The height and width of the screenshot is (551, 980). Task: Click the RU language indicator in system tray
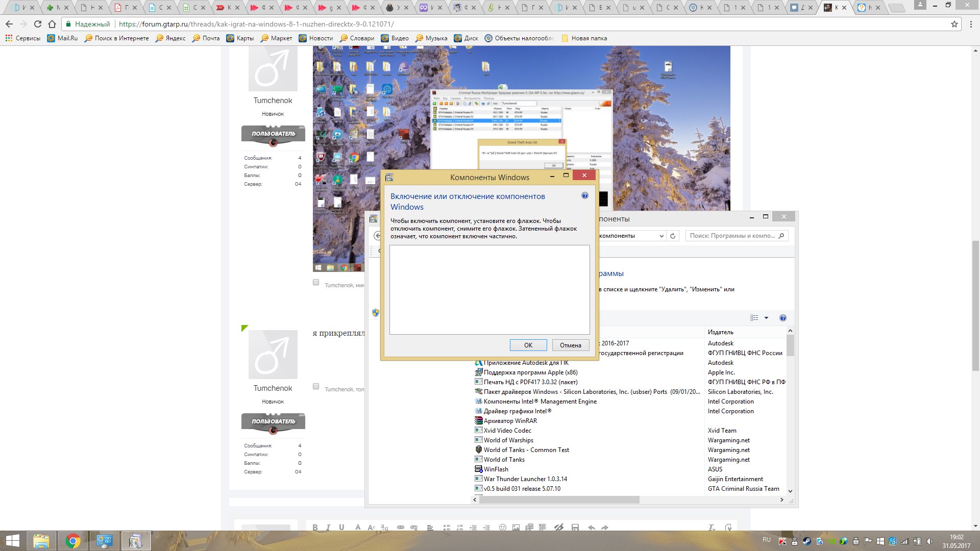766,540
